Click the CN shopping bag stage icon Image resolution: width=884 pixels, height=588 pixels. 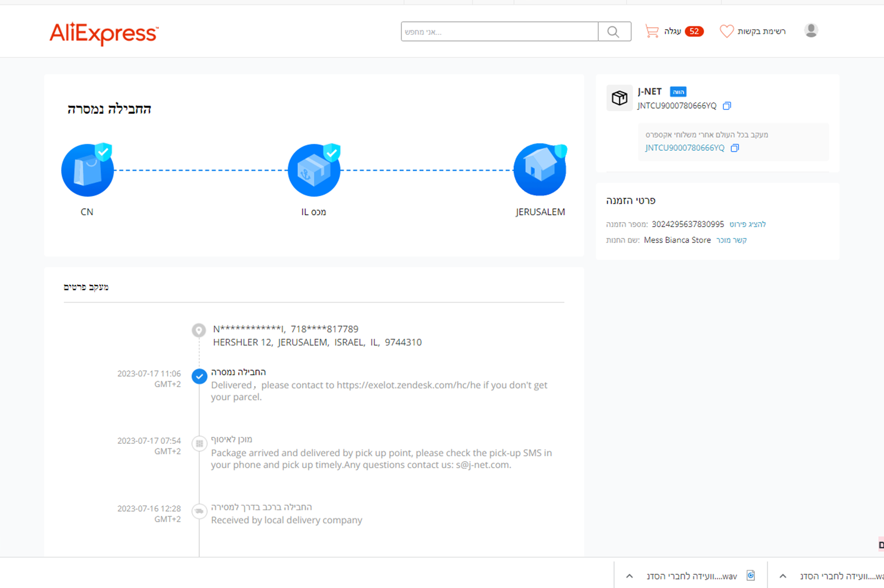pyautogui.click(x=87, y=171)
